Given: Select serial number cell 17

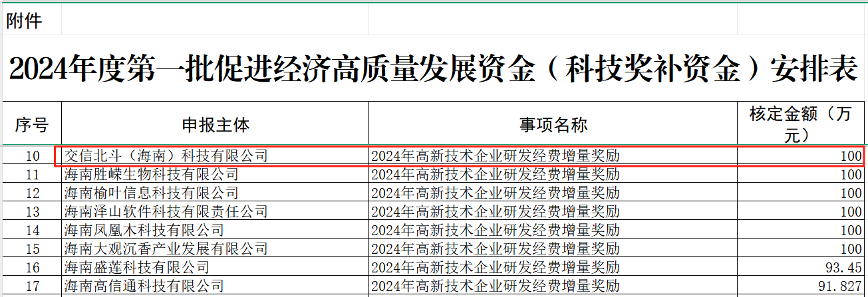Looking at the screenshot, I should pyautogui.click(x=31, y=286).
